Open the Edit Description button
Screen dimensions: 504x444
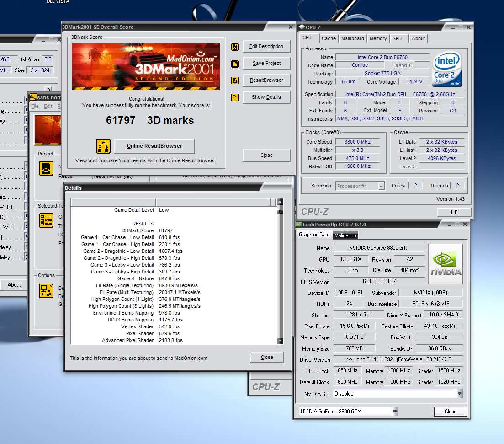(266, 46)
